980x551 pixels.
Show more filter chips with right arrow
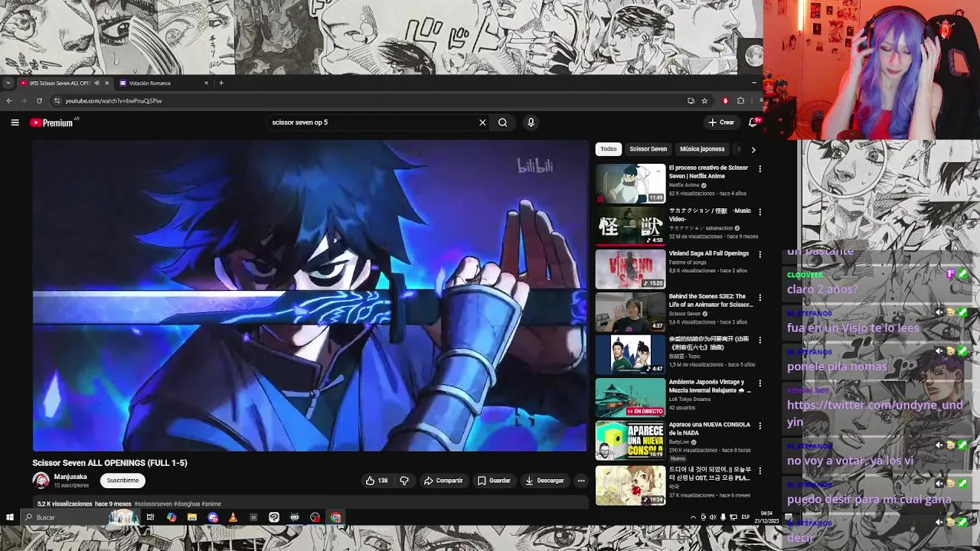click(753, 150)
